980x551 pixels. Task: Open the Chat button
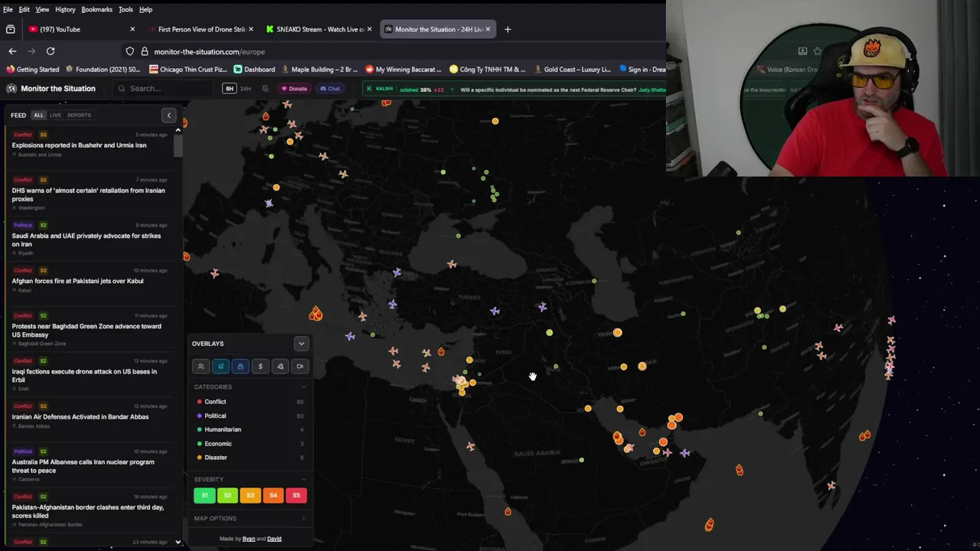[x=330, y=89]
